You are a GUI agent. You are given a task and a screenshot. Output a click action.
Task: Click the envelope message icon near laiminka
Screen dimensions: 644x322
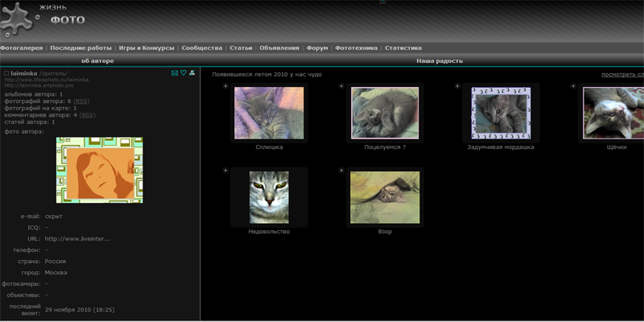pos(175,73)
